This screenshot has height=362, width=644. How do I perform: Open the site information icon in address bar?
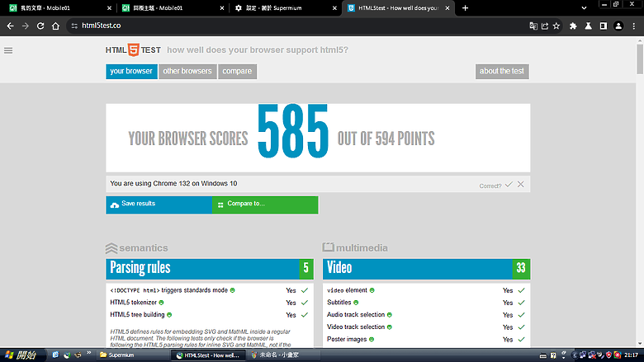coord(74,26)
